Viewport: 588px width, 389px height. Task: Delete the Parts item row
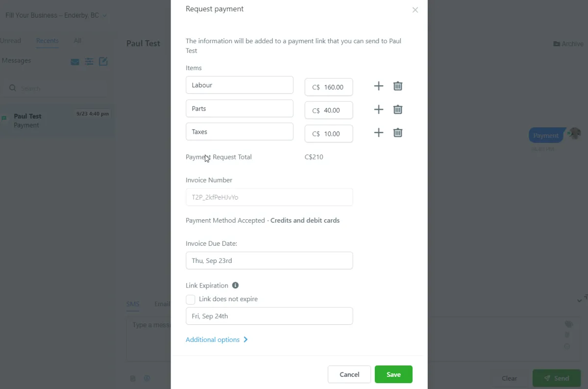[398, 109]
